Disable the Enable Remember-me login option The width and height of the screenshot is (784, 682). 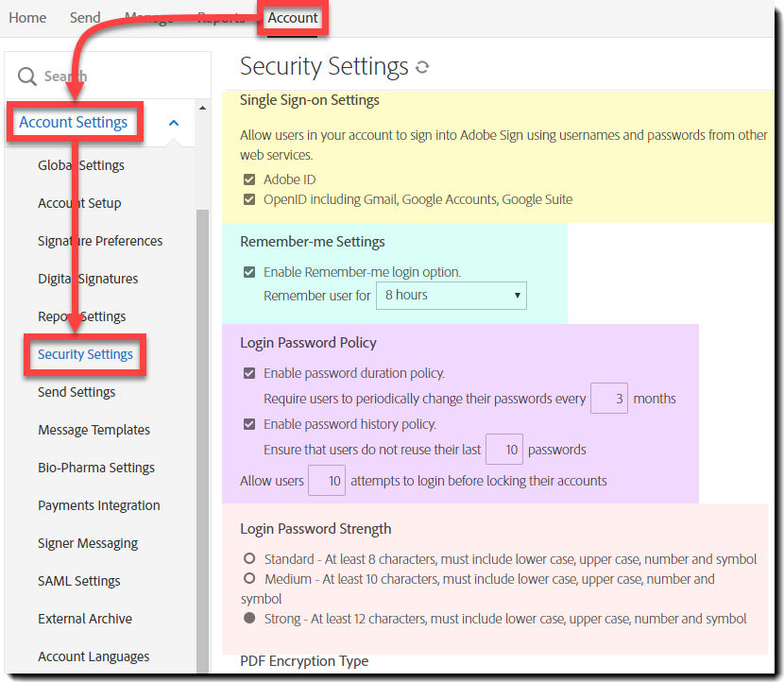coord(249,272)
